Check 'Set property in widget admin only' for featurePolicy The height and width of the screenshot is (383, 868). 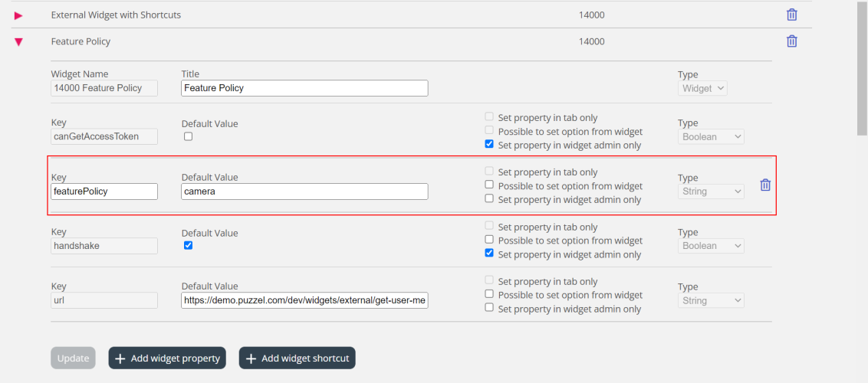click(489, 199)
